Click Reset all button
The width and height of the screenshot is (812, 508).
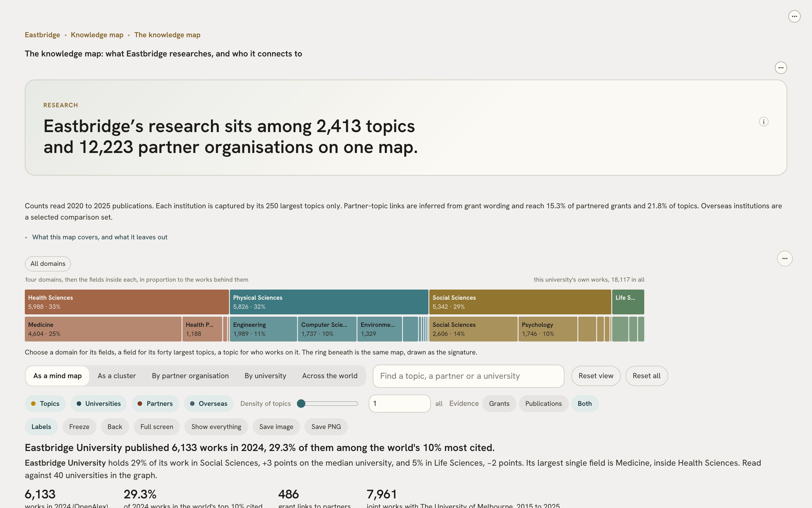point(646,376)
